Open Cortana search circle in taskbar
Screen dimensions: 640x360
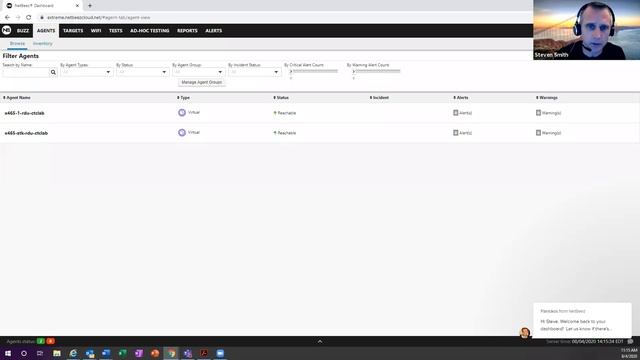(24, 353)
